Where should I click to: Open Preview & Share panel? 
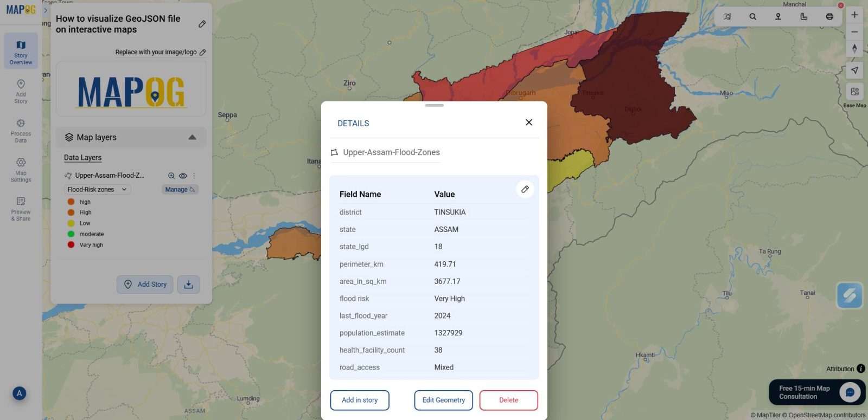point(21,209)
